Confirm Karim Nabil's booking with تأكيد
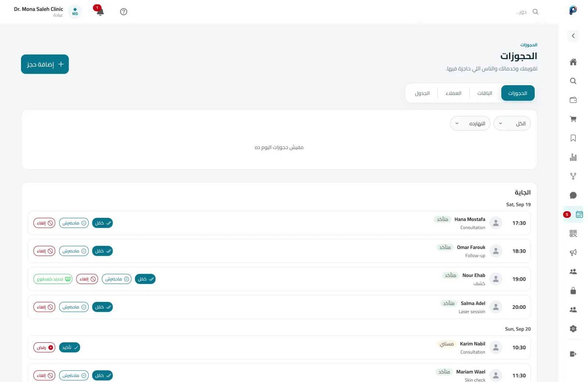 coord(69,347)
